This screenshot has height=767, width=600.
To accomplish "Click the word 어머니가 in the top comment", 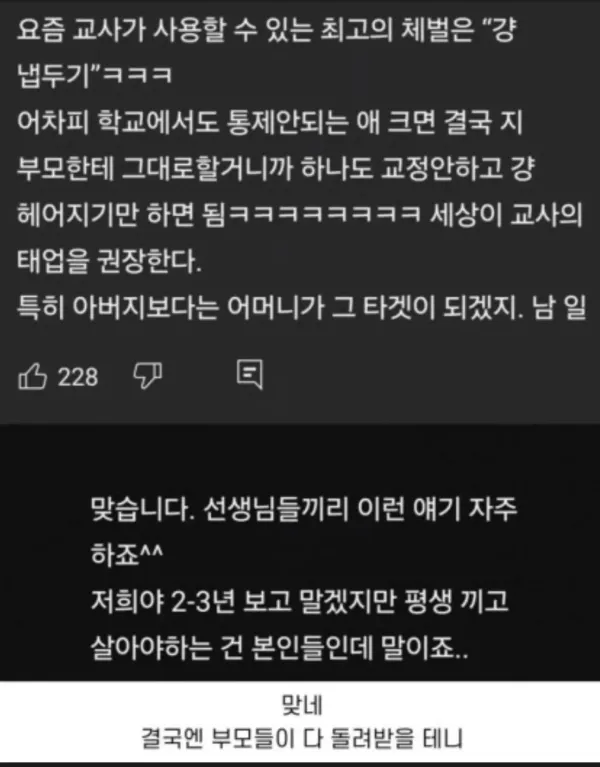I will click(x=275, y=307).
